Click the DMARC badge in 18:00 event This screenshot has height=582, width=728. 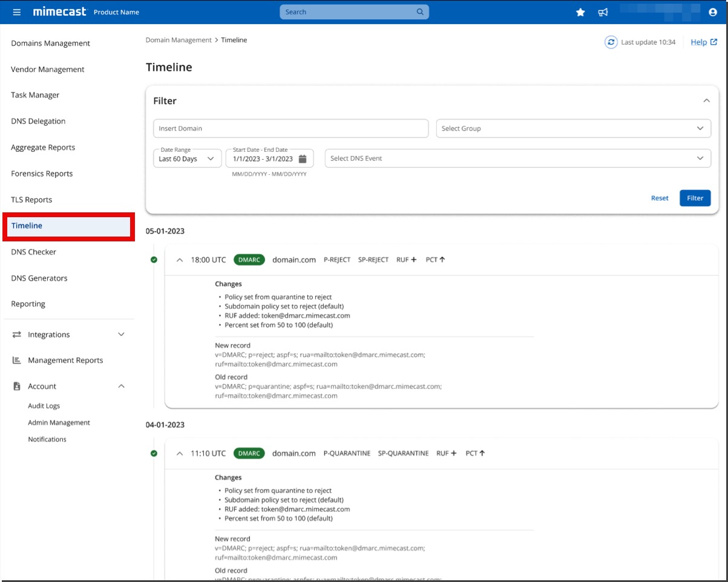point(249,260)
